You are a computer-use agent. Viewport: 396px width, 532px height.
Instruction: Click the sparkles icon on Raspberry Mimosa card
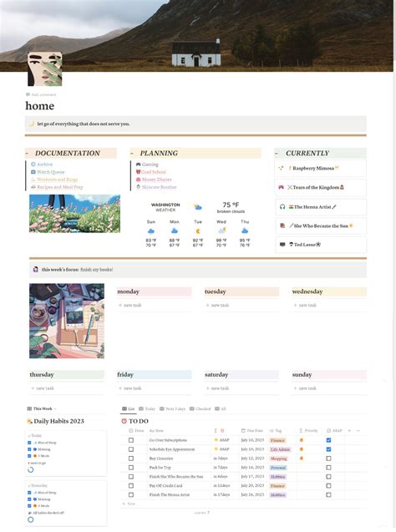click(281, 169)
